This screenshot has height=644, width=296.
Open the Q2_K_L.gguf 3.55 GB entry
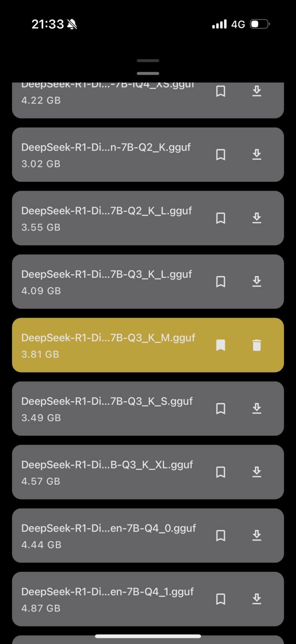(107, 218)
